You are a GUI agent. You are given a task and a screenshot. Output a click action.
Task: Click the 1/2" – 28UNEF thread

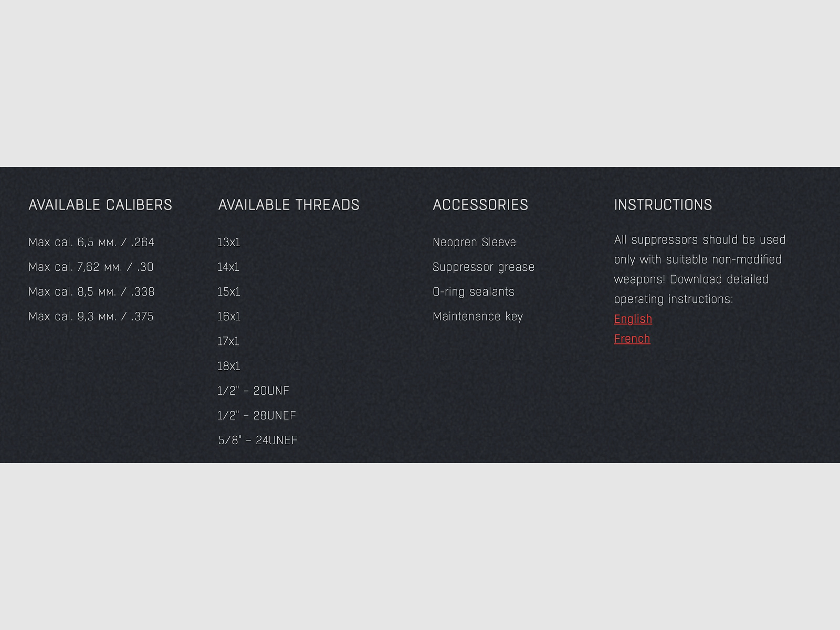click(x=257, y=415)
